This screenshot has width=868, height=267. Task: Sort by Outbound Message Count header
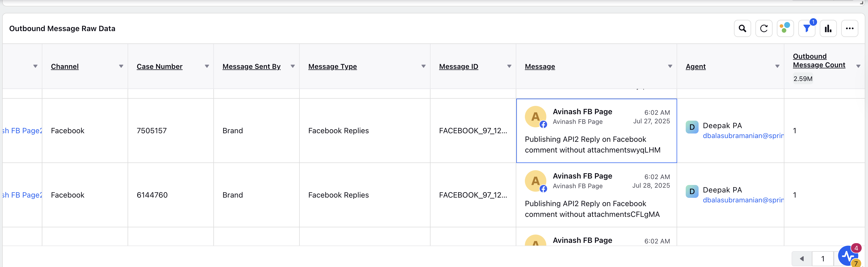(x=819, y=61)
